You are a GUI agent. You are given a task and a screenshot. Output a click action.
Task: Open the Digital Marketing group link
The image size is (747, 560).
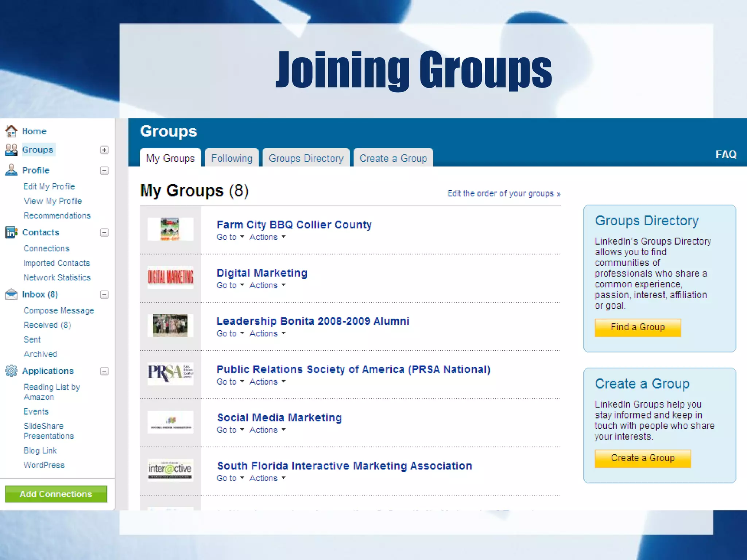[x=262, y=273]
